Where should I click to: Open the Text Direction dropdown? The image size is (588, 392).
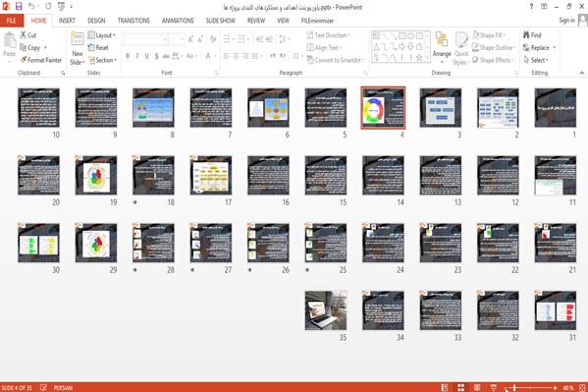[x=328, y=35]
